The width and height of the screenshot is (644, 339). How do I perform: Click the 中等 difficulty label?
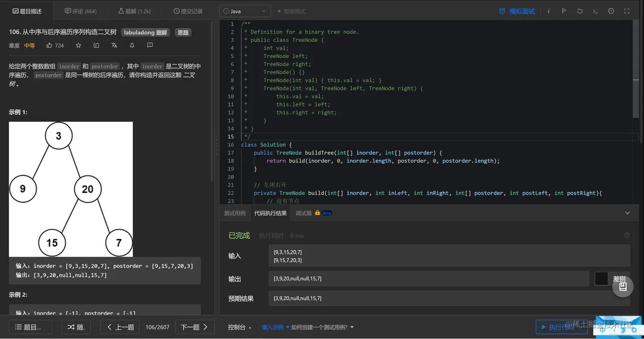(x=30, y=45)
